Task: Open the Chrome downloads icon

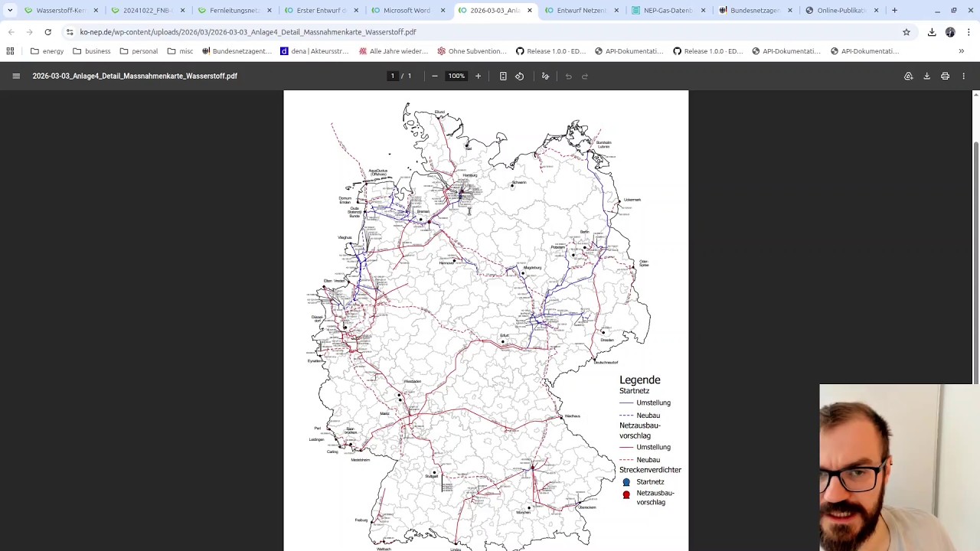Action: [932, 32]
